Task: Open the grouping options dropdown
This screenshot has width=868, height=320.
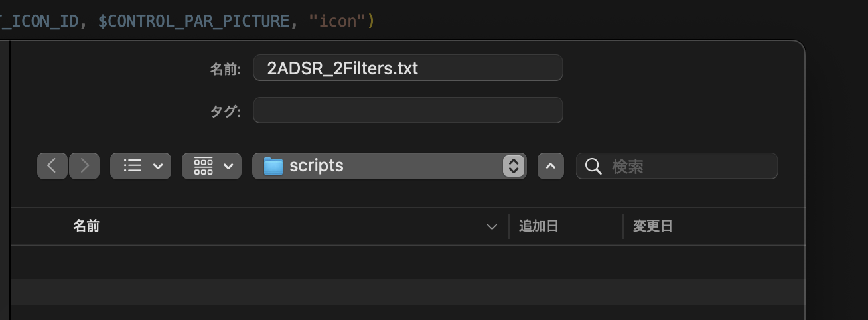Action: 212,166
